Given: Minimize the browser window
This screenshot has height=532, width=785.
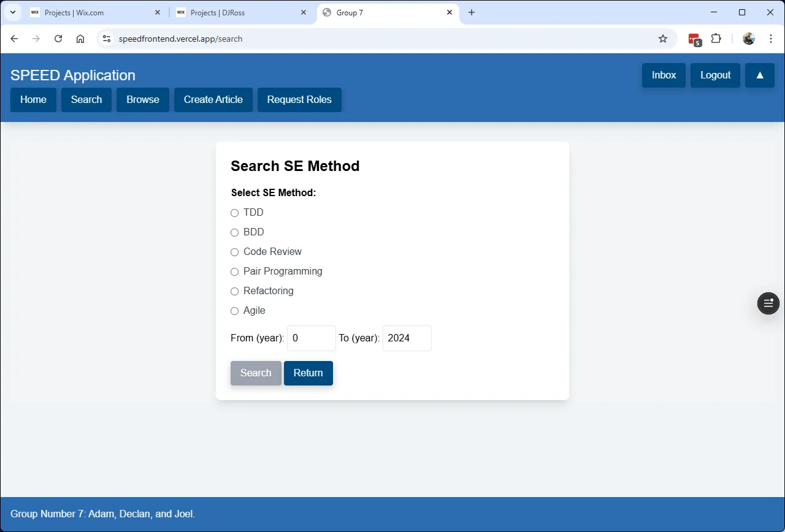Looking at the screenshot, I should point(714,12).
